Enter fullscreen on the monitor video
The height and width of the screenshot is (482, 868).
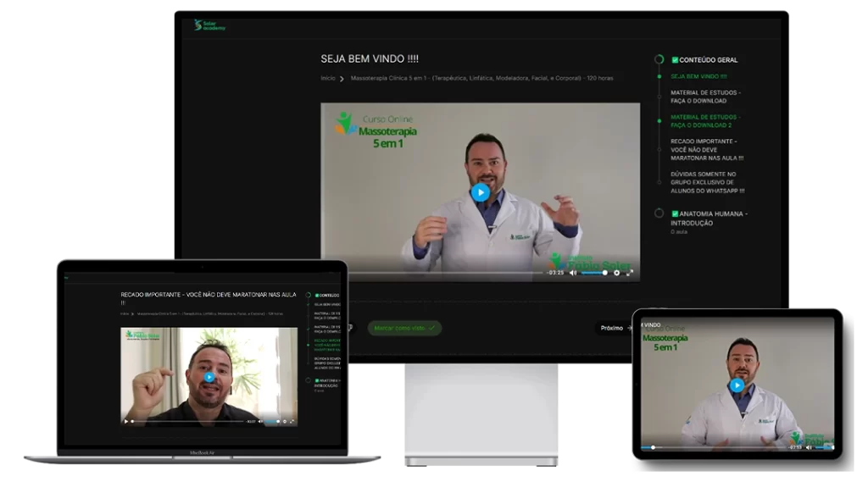[630, 273]
